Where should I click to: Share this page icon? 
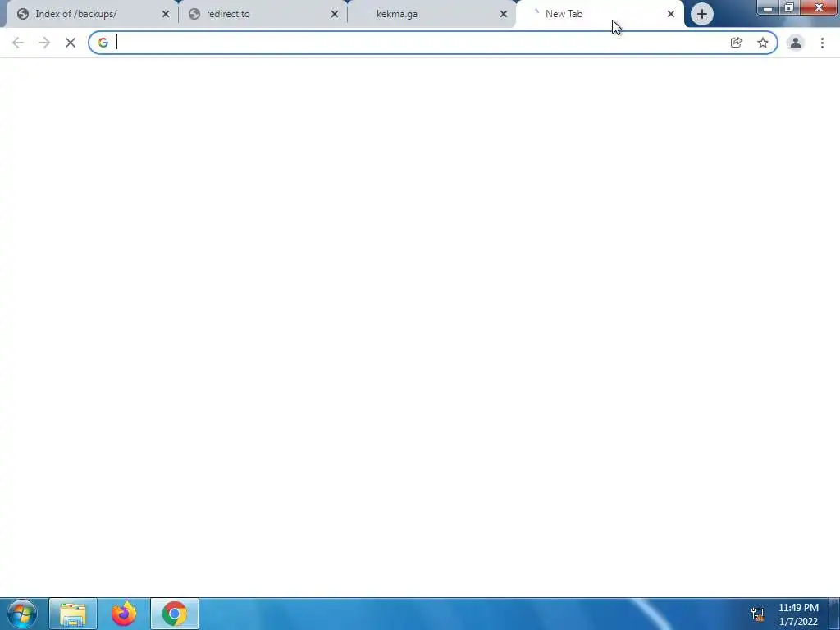pyautogui.click(x=736, y=43)
